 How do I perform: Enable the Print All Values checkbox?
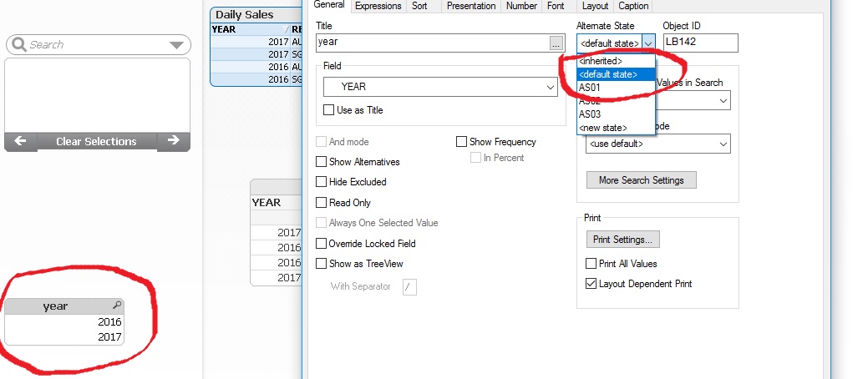[x=591, y=263]
